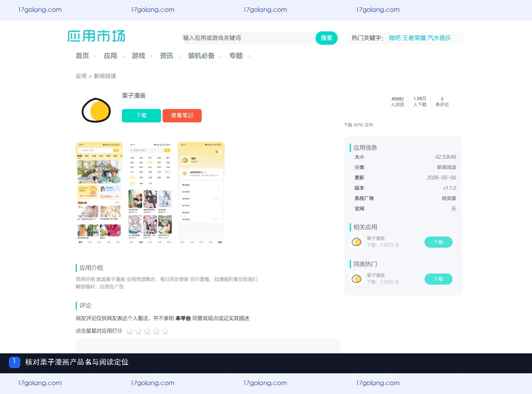This screenshot has height=394, width=532.
Task: Click 栗子漫画 icon under 同类热门
Action: coord(357,279)
